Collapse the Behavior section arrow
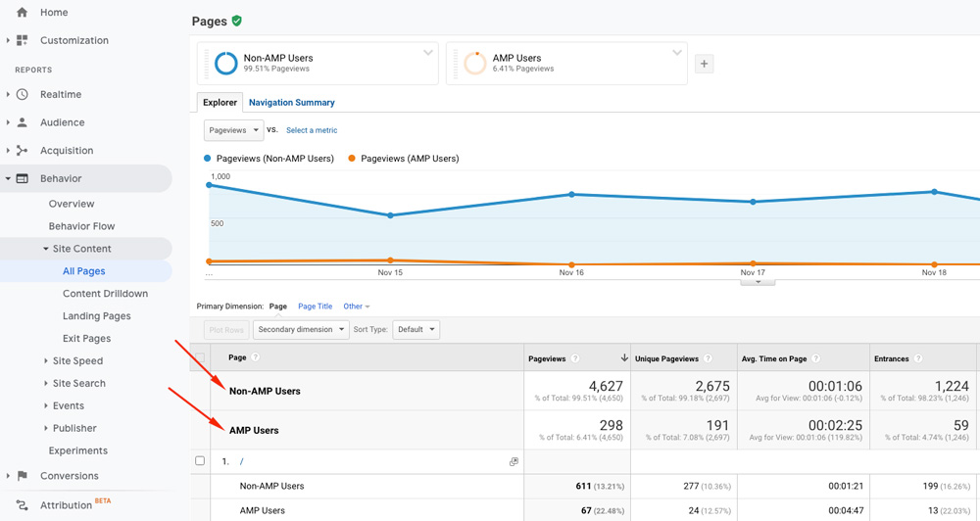 point(8,178)
